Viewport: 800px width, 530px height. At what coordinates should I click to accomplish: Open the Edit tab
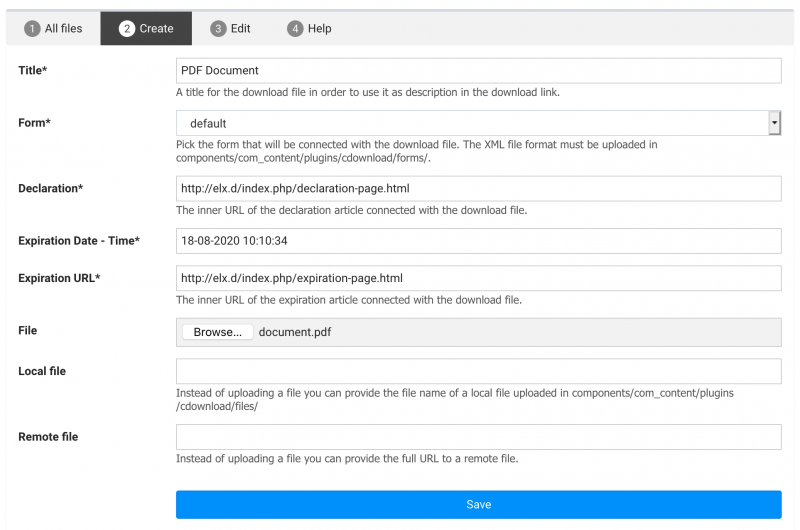230,29
